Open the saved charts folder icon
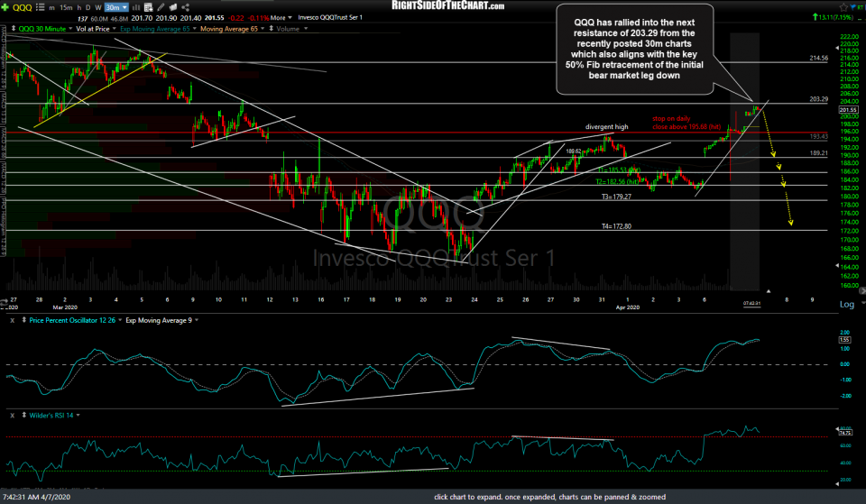The image size is (866, 504). (173, 7)
